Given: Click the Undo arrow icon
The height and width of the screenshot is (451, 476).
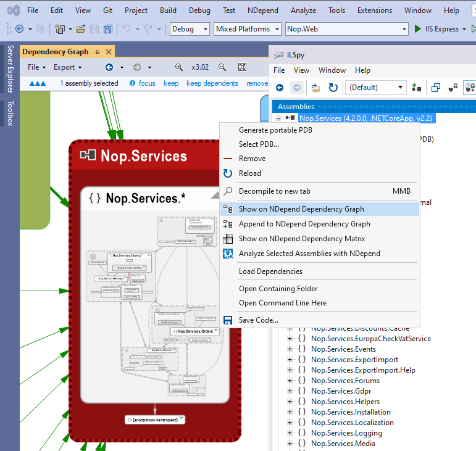Looking at the screenshot, I should pyautogui.click(x=127, y=29).
